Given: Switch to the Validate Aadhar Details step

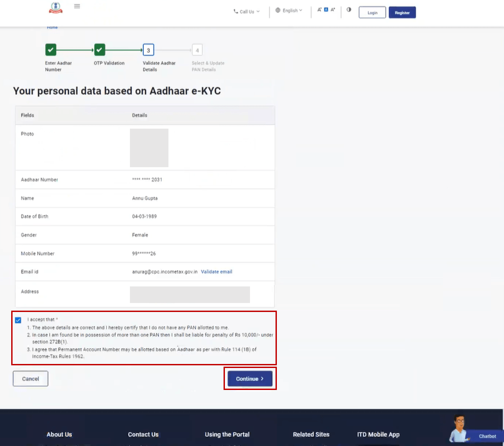Looking at the screenshot, I should (x=148, y=50).
